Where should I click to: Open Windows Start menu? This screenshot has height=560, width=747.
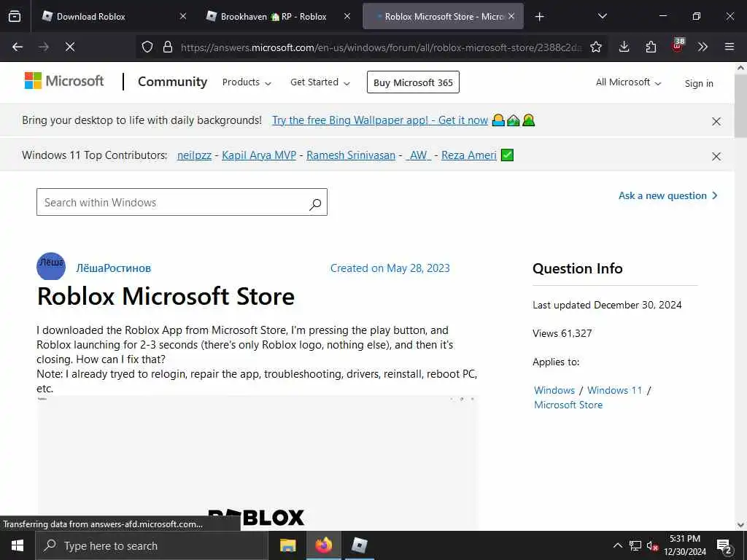tap(18, 545)
